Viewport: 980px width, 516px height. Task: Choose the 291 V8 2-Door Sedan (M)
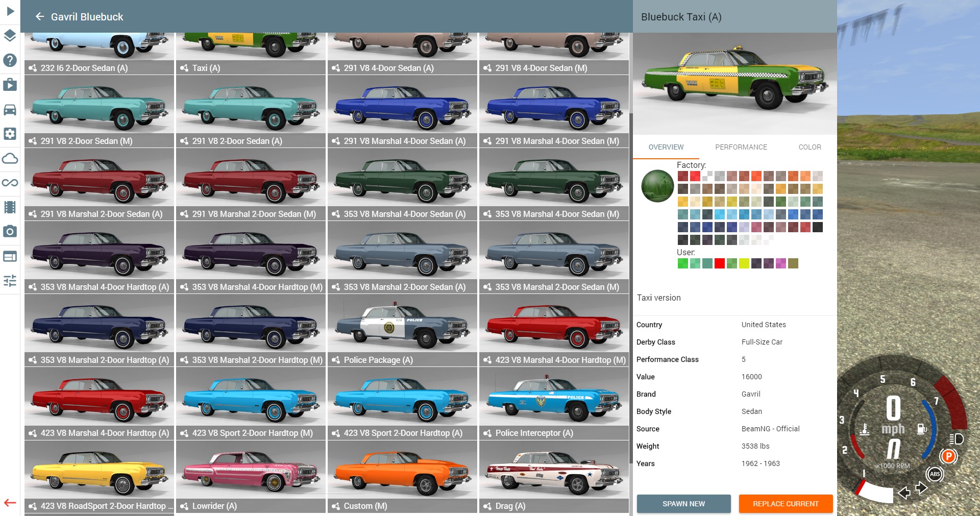pyautogui.click(x=99, y=111)
